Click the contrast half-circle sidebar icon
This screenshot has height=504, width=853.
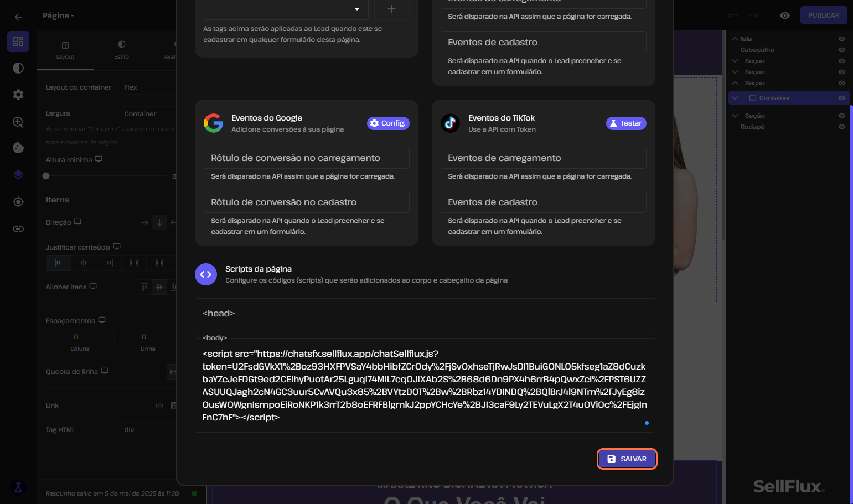coord(18,68)
